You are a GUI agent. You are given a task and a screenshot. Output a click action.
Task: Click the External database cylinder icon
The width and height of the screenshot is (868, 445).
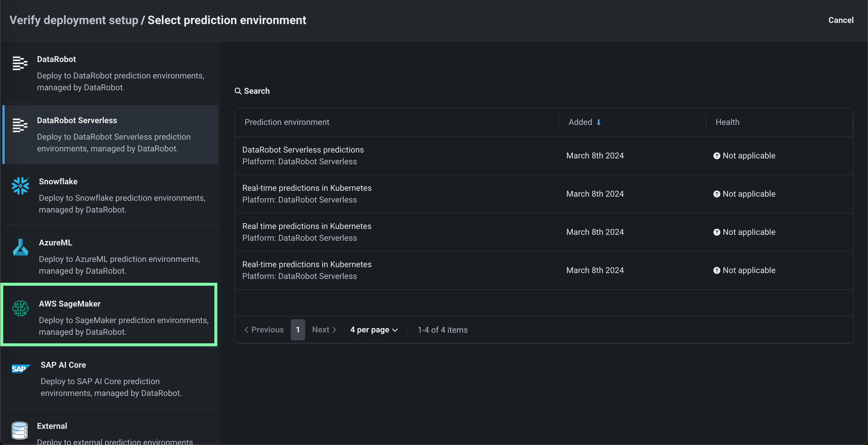tap(19, 430)
